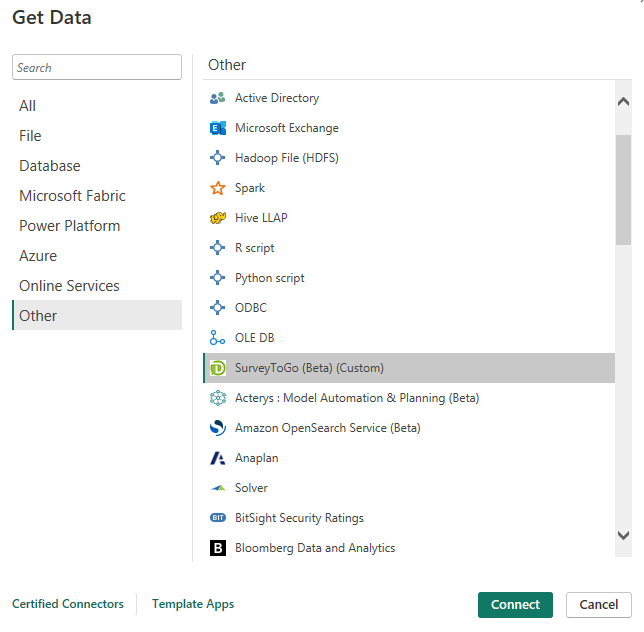Click the Anaplan logo icon
This screenshot has width=644, height=632.
218,458
